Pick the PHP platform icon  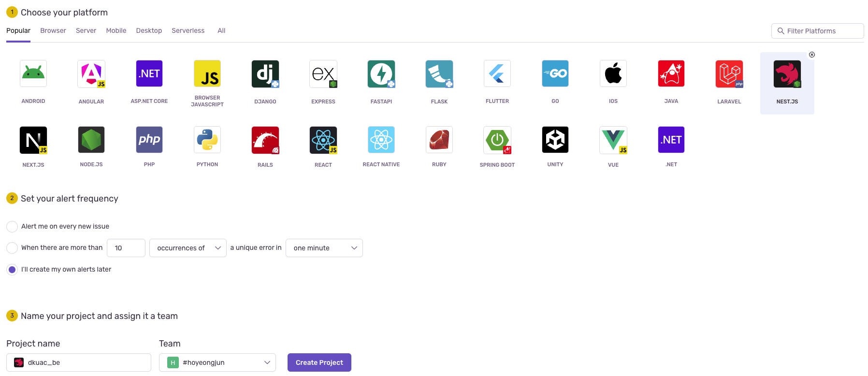[149, 140]
